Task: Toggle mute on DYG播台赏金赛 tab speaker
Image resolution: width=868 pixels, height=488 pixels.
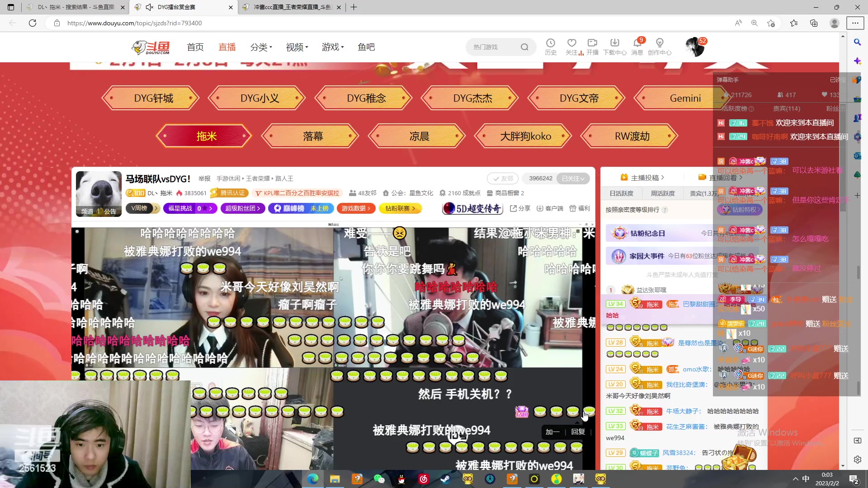Action: [149, 7]
